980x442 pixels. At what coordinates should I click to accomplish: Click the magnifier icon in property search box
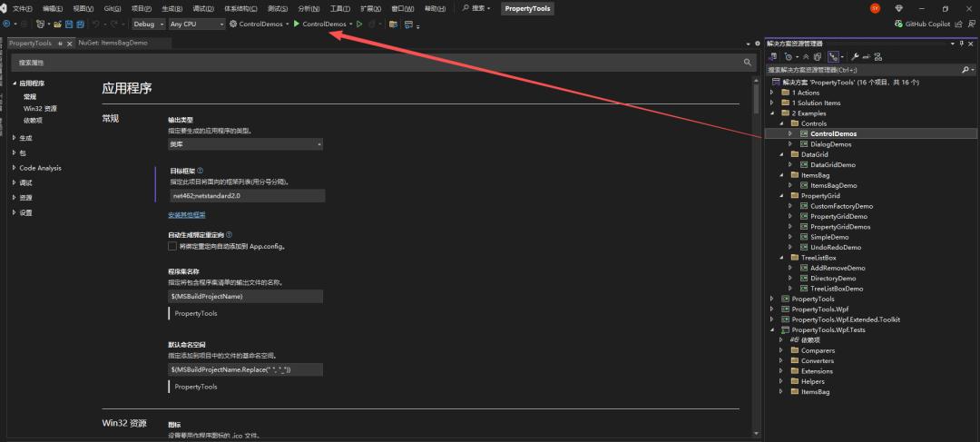point(747,63)
